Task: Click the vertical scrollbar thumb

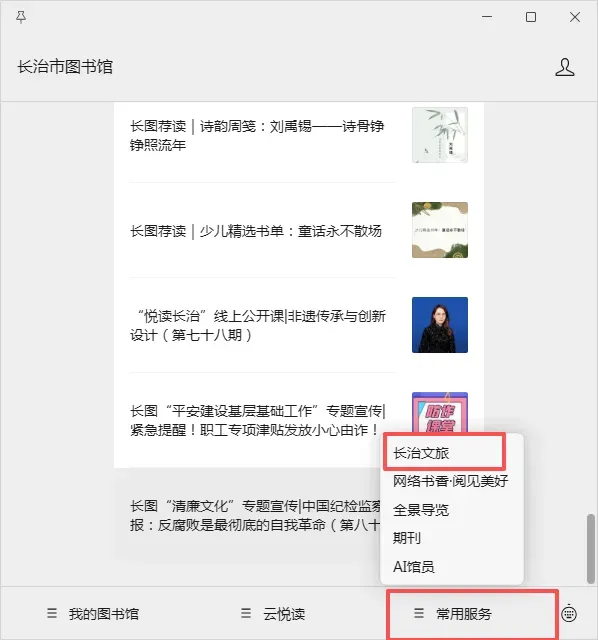Action: [x=591, y=549]
